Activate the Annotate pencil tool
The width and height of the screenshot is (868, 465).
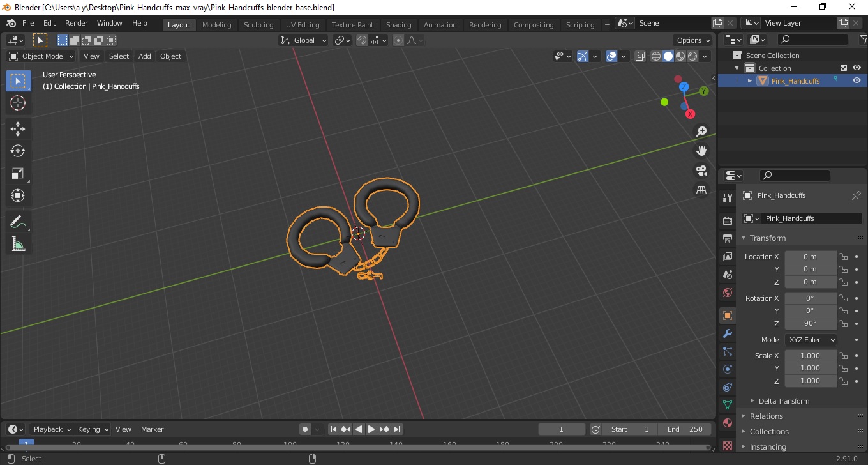(x=18, y=222)
